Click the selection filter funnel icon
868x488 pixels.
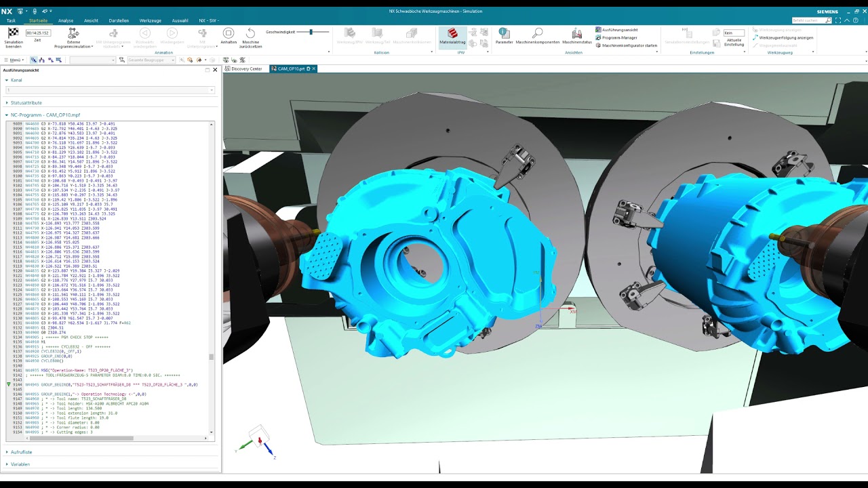click(122, 60)
